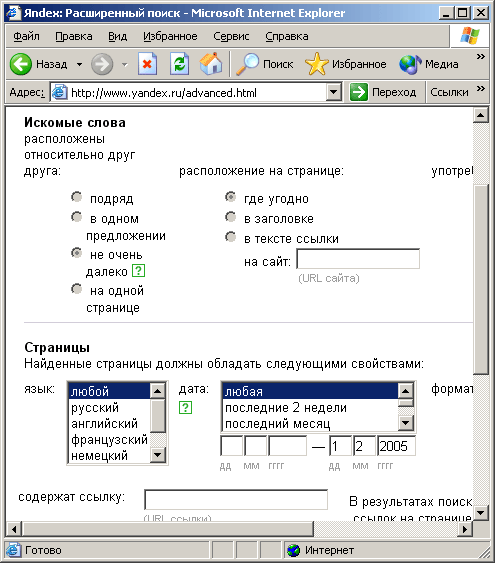Image resolution: width=495 pixels, height=563 pixels.
Task: Click the language list scrollbar thumb
Action: pyautogui.click(x=158, y=415)
